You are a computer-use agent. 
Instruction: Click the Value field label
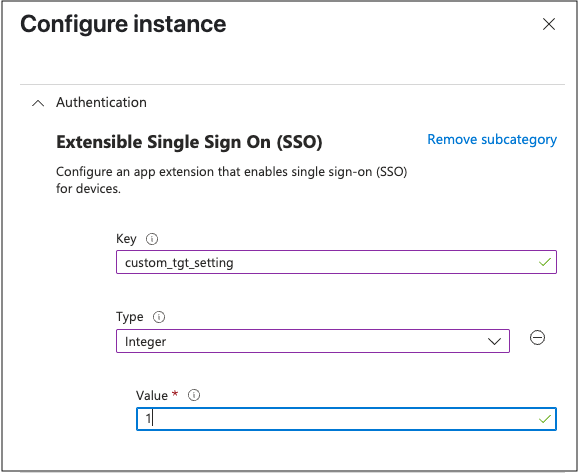click(x=152, y=396)
